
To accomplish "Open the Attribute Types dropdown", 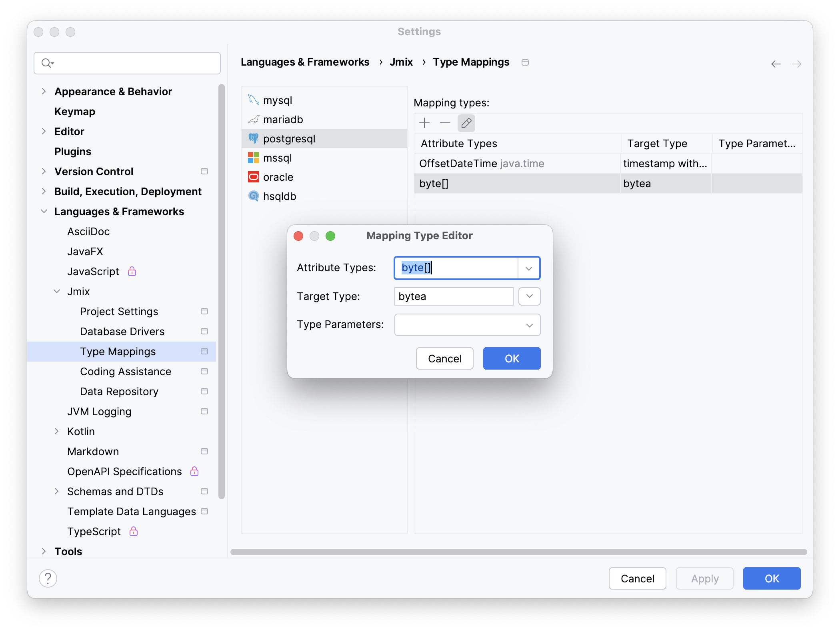I will pos(529,268).
